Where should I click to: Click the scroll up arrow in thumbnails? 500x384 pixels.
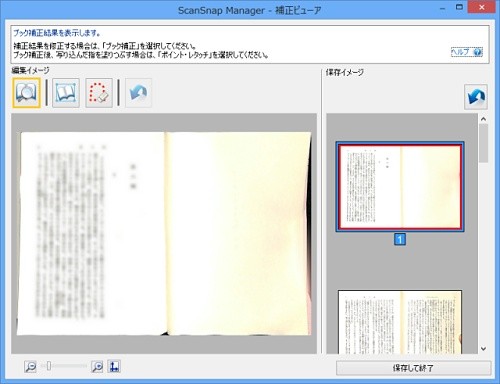(483, 119)
